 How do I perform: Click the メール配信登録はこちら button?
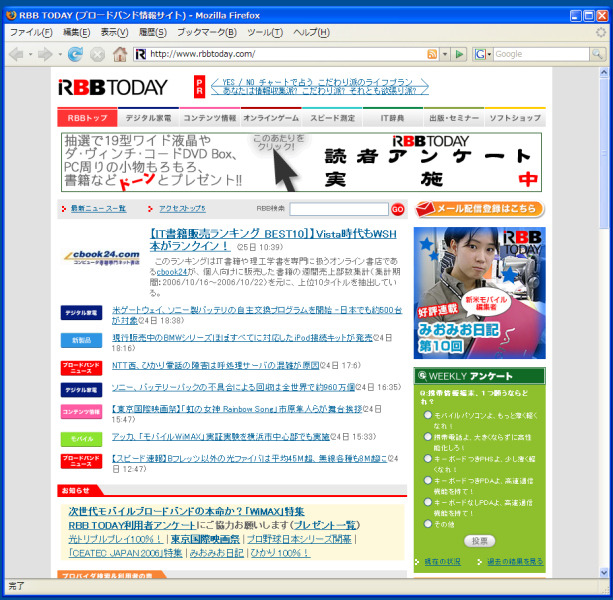pyautogui.click(x=480, y=209)
